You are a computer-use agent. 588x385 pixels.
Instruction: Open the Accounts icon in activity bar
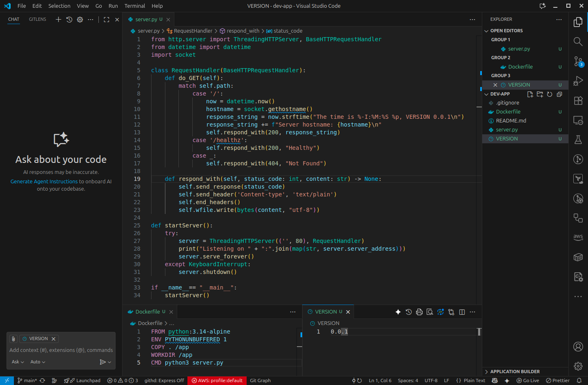pyautogui.click(x=578, y=347)
